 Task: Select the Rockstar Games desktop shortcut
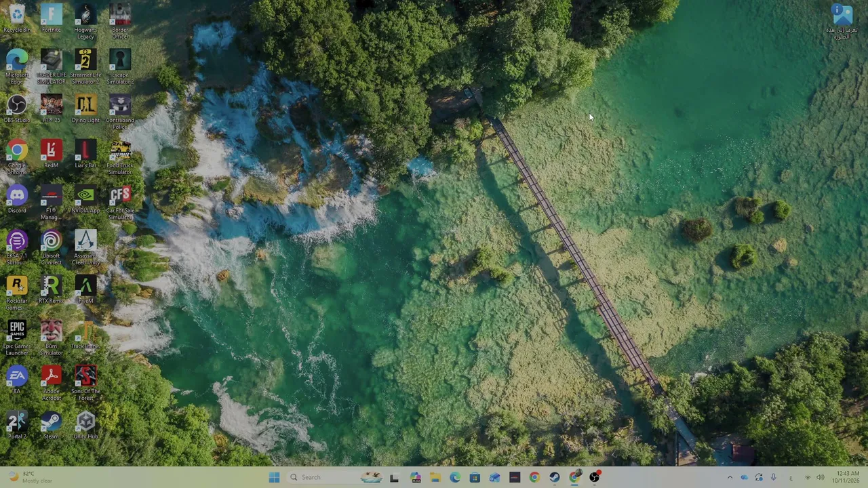tap(17, 293)
